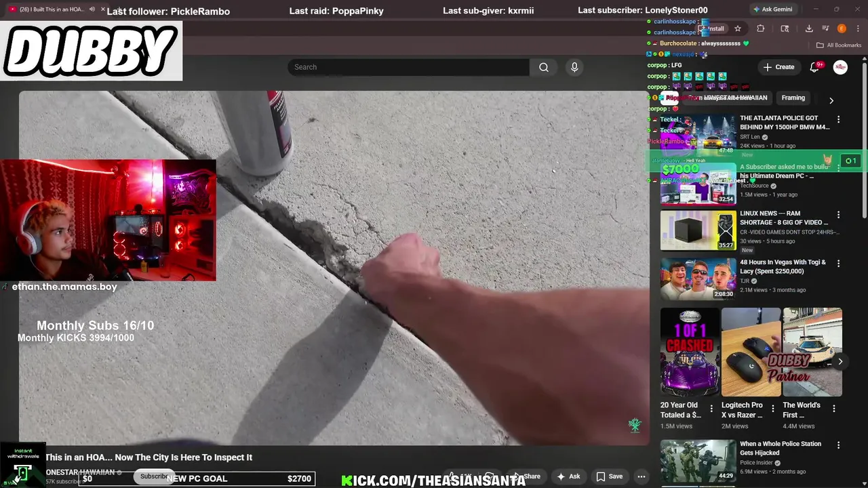Open 'THE ATLANTA POLICE GOT BEHIND MY 1500HP BMW' title
The height and width of the screenshot is (488, 868).
(785, 123)
